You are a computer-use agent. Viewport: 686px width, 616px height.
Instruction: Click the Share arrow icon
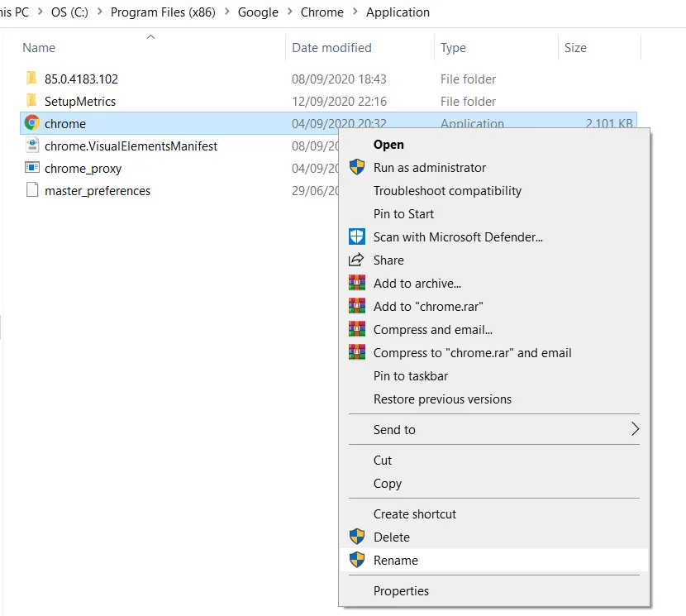(356, 260)
